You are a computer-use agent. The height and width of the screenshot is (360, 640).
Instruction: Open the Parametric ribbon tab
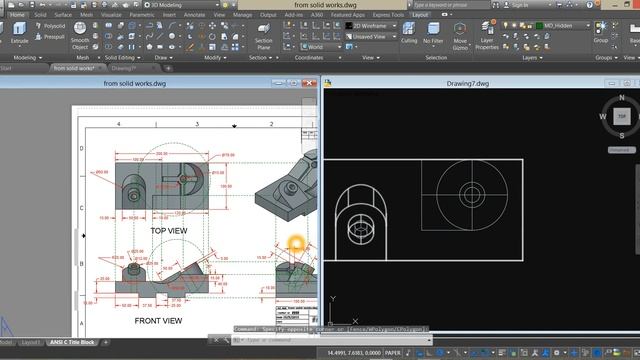[x=142, y=15]
